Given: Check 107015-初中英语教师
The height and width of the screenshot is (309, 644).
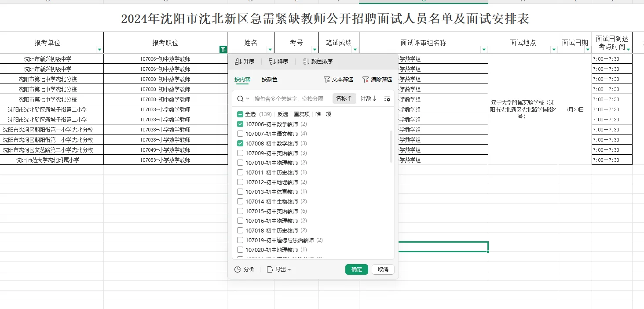Looking at the screenshot, I should (240, 211).
